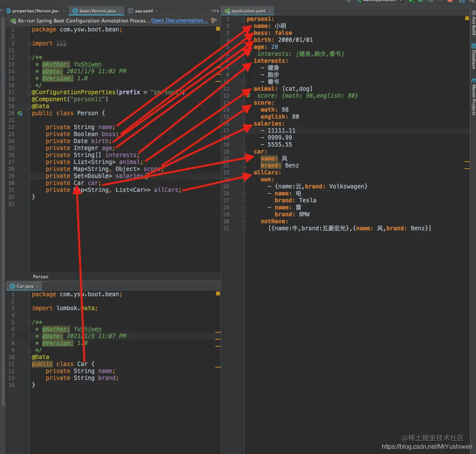Close the application.yaml tab

click(x=270, y=11)
